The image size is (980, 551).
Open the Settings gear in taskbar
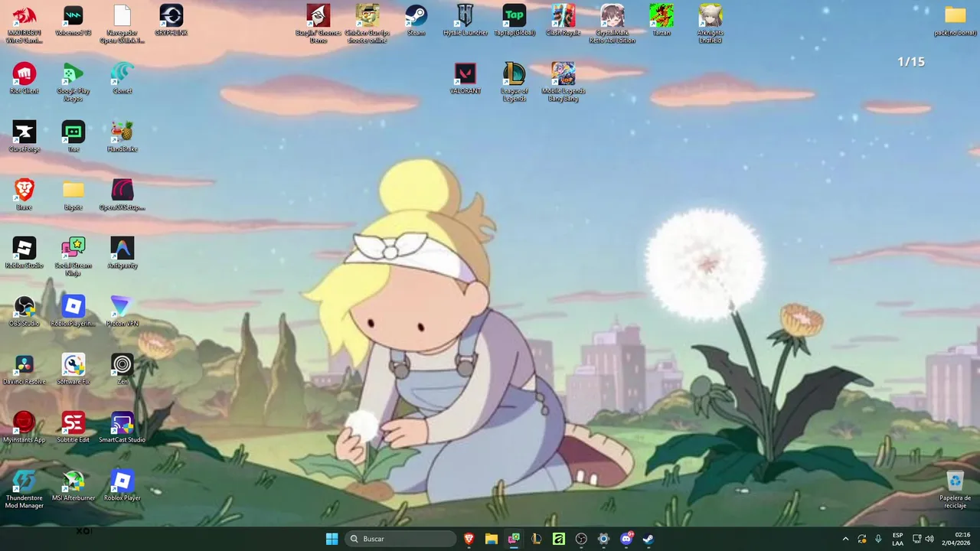pos(603,539)
